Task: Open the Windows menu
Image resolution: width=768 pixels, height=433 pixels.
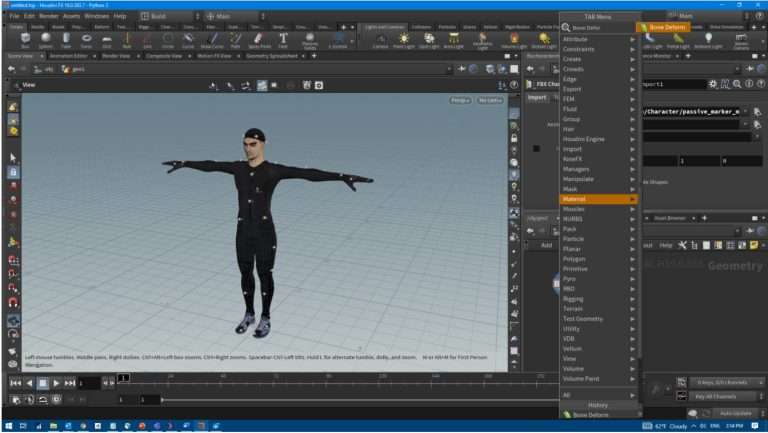Action: point(96,16)
